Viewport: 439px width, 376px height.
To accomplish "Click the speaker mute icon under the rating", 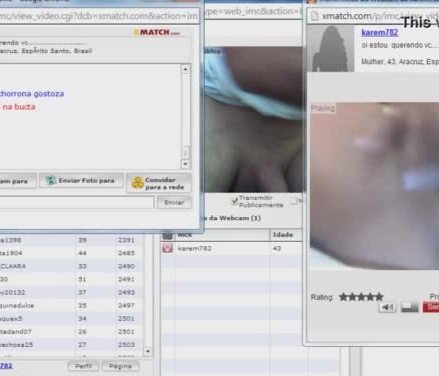I will pyautogui.click(x=387, y=307).
